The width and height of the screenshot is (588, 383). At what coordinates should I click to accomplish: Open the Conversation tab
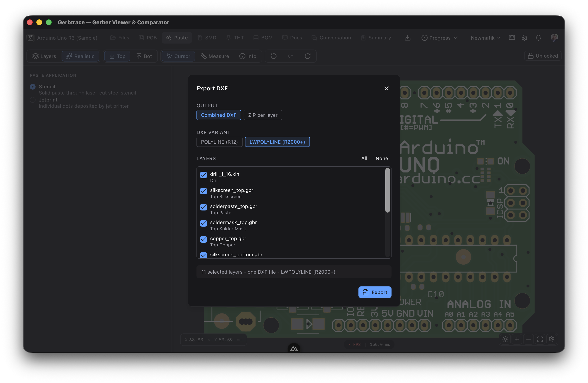click(x=331, y=38)
